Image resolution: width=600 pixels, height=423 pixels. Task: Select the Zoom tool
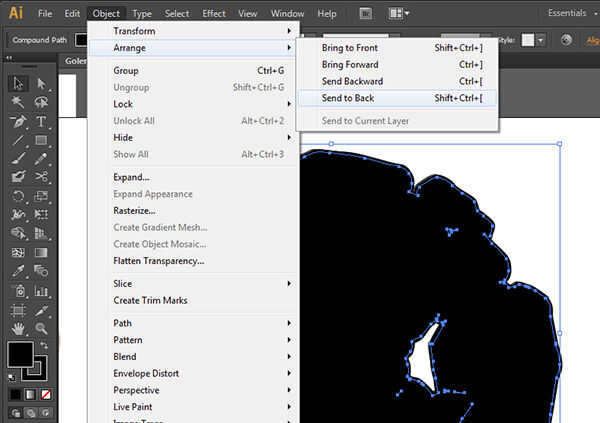41,328
